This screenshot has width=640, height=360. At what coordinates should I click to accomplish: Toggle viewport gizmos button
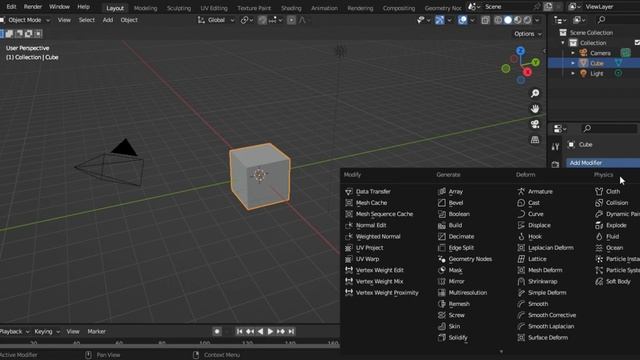tap(439, 20)
